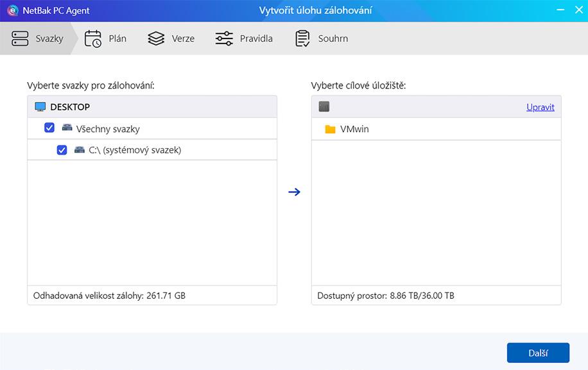Open the Verze tab
Image resolution: width=588 pixels, height=370 pixels.
[182, 38]
